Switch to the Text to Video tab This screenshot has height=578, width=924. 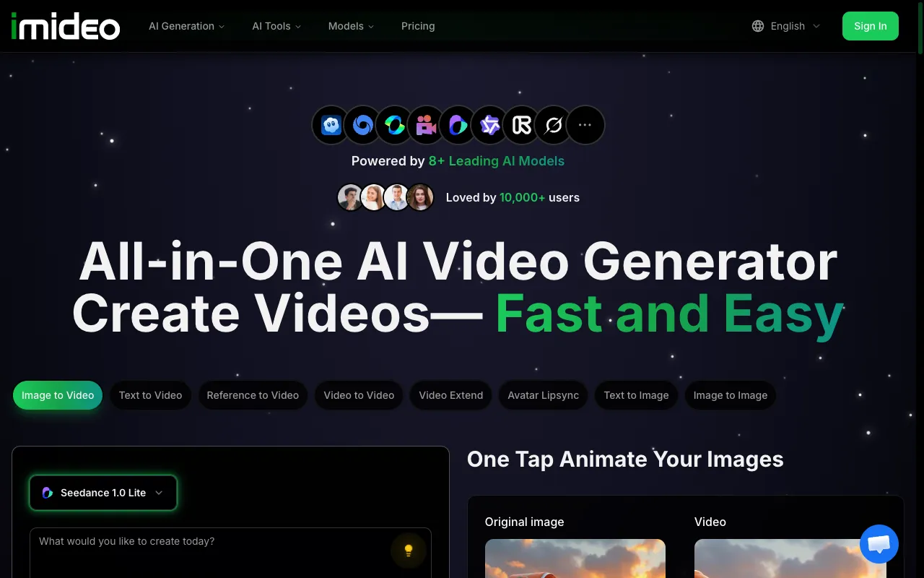point(150,395)
